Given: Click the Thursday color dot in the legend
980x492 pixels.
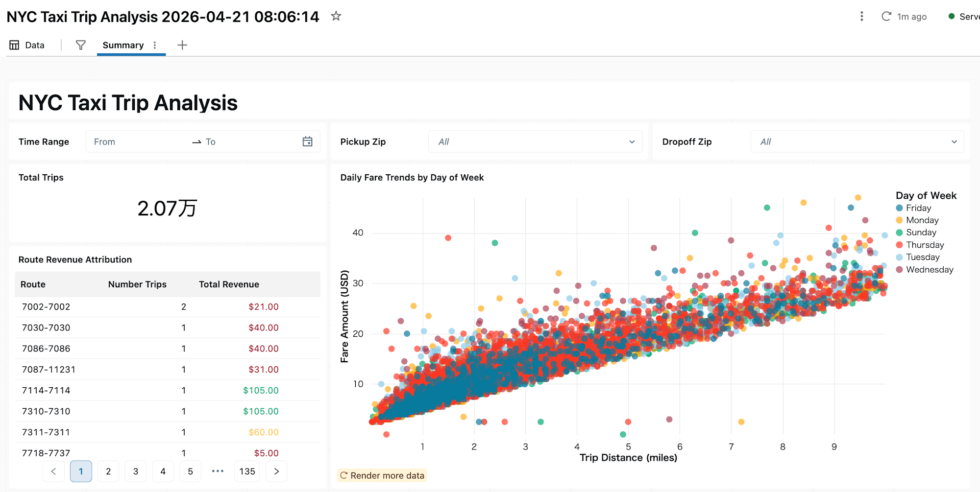Looking at the screenshot, I should pyautogui.click(x=899, y=245).
